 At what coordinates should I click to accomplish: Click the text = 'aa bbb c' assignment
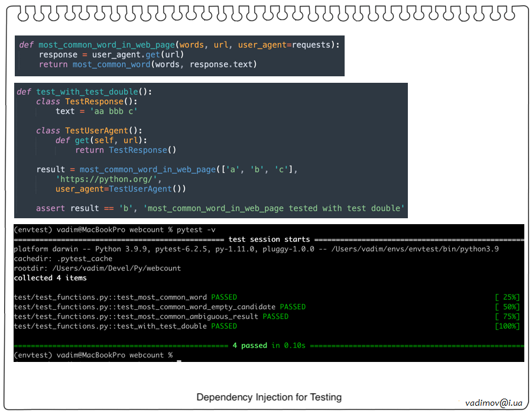click(x=96, y=111)
